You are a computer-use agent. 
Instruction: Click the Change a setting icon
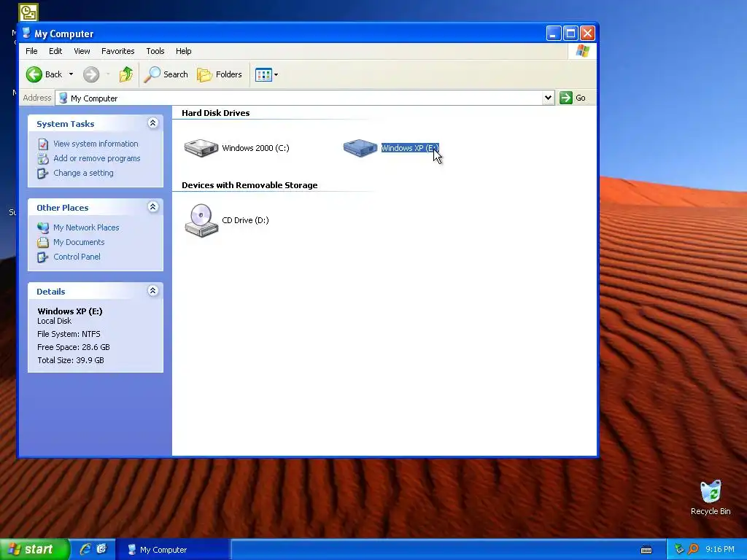(x=43, y=174)
